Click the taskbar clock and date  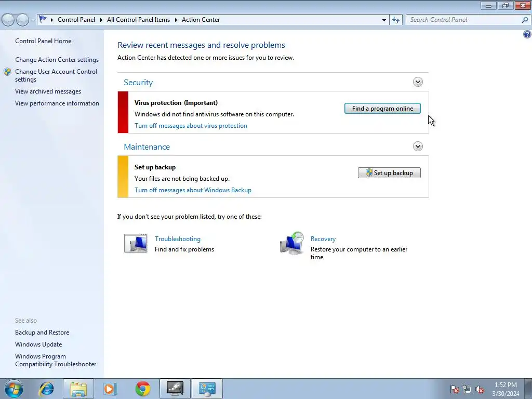pos(506,389)
